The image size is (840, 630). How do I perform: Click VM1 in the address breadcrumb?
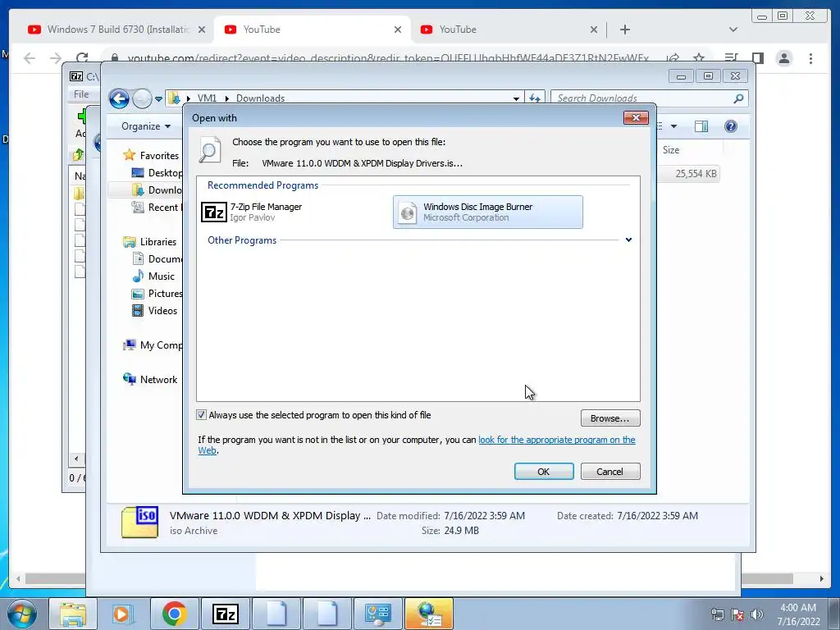point(207,98)
